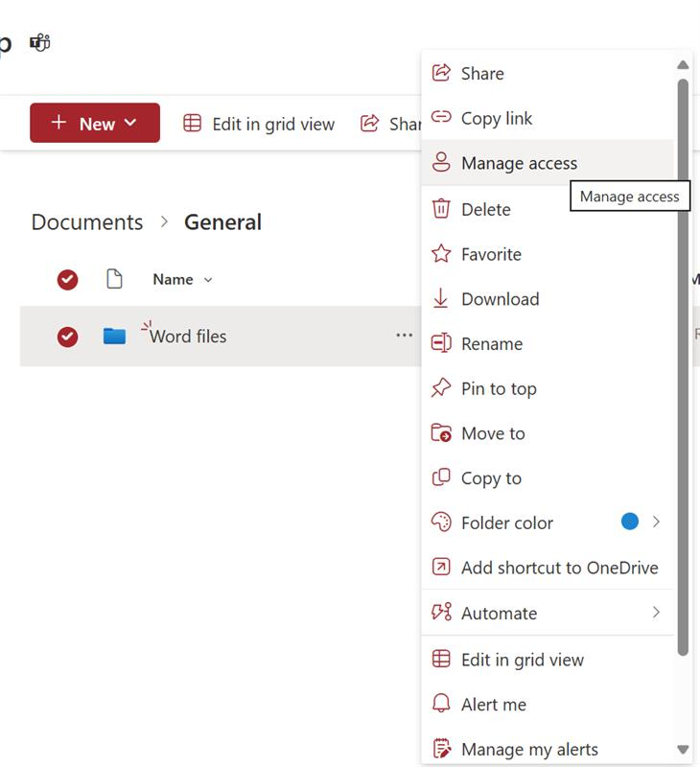The width and height of the screenshot is (700, 767).
Task: Select Add shortcut to OneDrive entry
Action: pos(548,568)
